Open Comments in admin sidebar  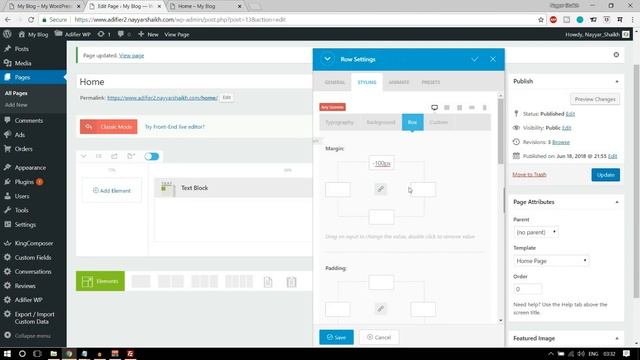pyautogui.click(x=29, y=121)
